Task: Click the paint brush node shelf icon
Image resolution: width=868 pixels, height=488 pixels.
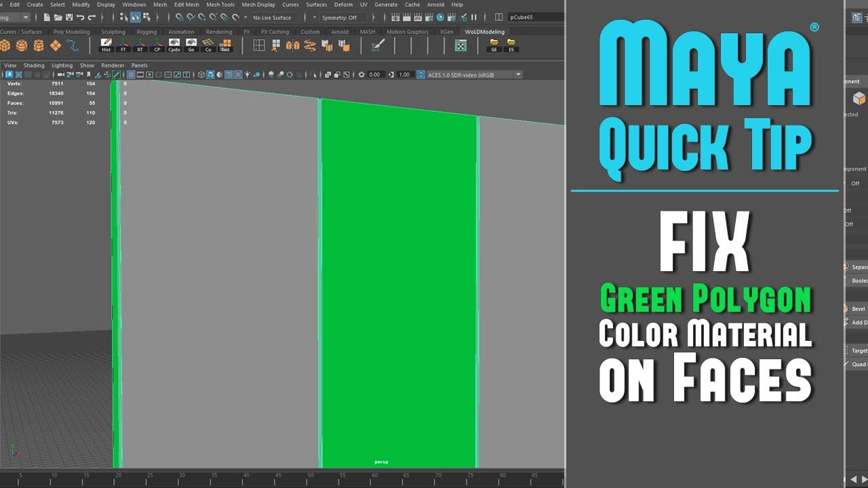Action: [378, 45]
